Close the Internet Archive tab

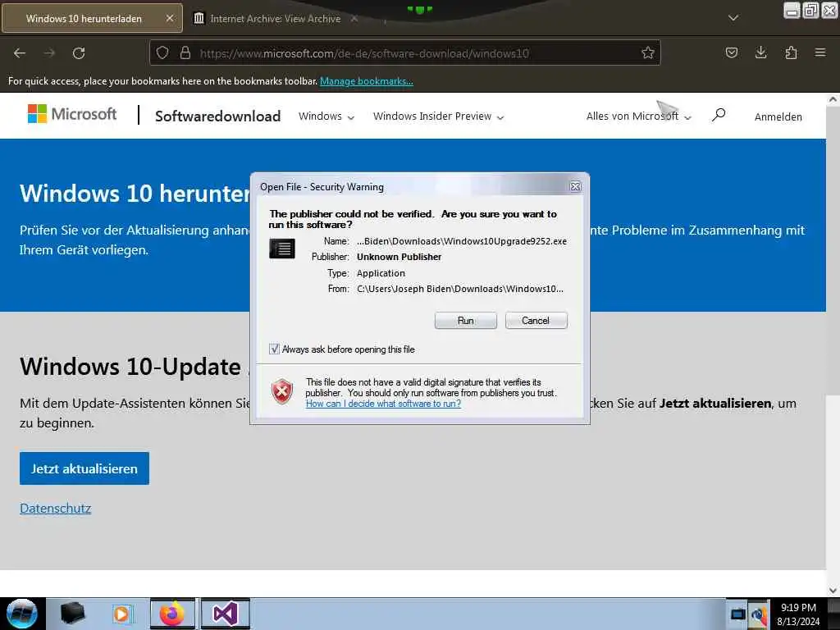pos(354,18)
